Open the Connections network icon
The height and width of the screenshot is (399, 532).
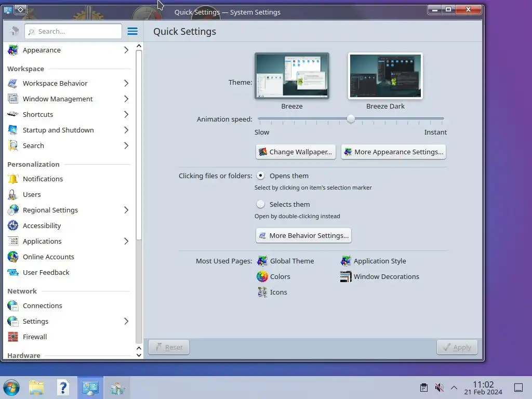click(13, 305)
